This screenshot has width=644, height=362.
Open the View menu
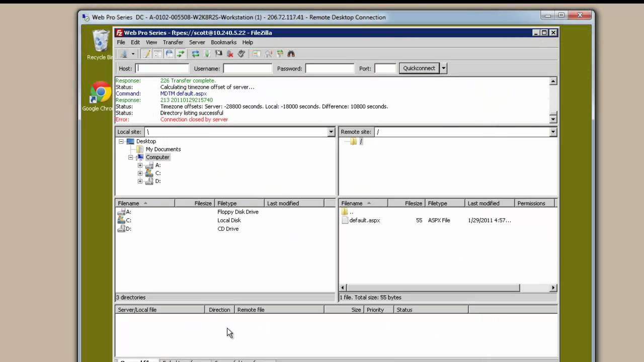click(151, 42)
